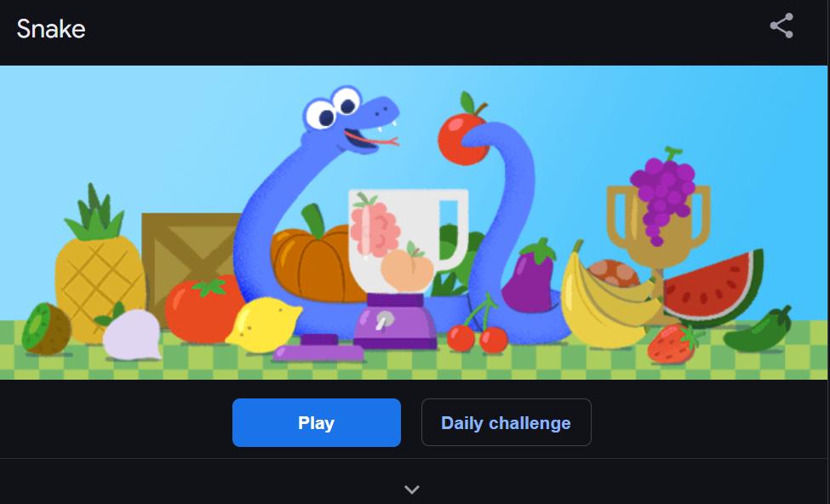The image size is (830, 504).
Task: Click the pineapple illustration
Action: (x=100, y=265)
